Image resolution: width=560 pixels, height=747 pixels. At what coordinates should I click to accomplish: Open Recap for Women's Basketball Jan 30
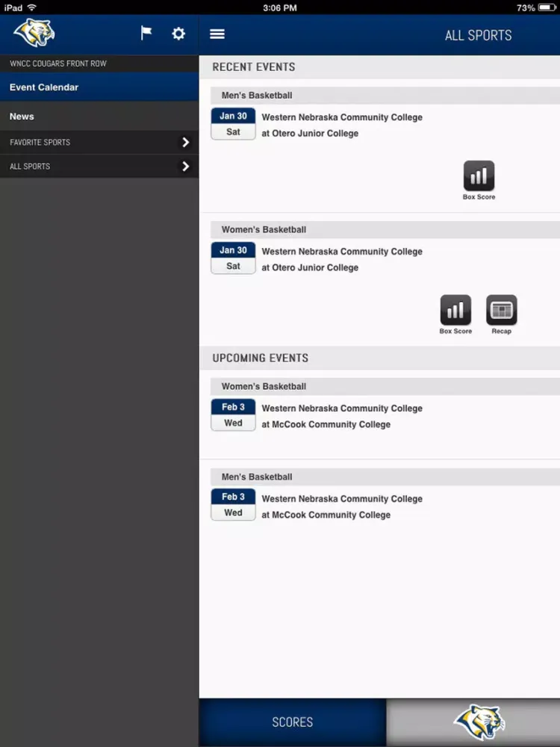[502, 315]
